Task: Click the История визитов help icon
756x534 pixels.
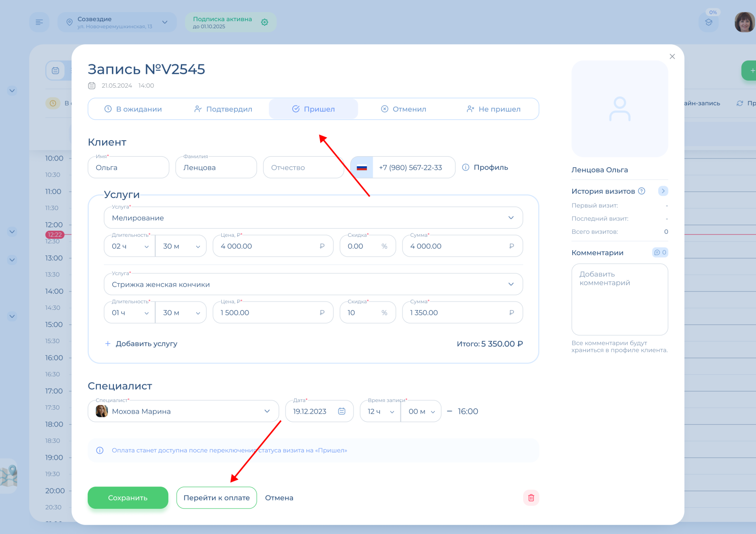Action: click(642, 191)
